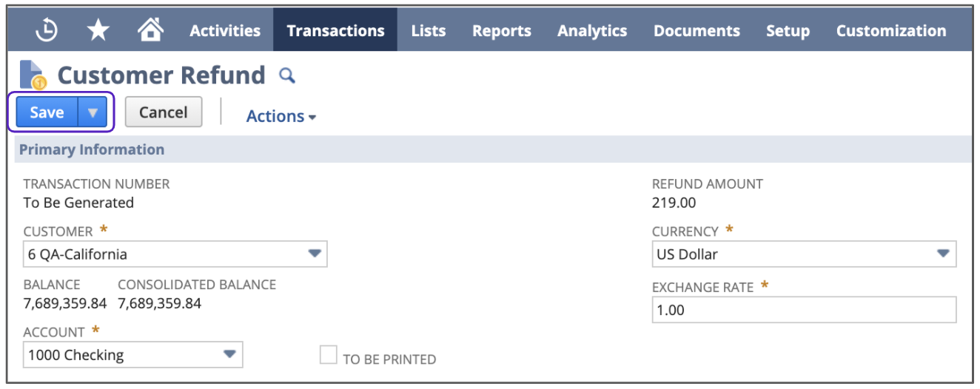Open the Recent Records clock icon
This screenshot has height=389, width=980.
pyautogui.click(x=47, y=30)
